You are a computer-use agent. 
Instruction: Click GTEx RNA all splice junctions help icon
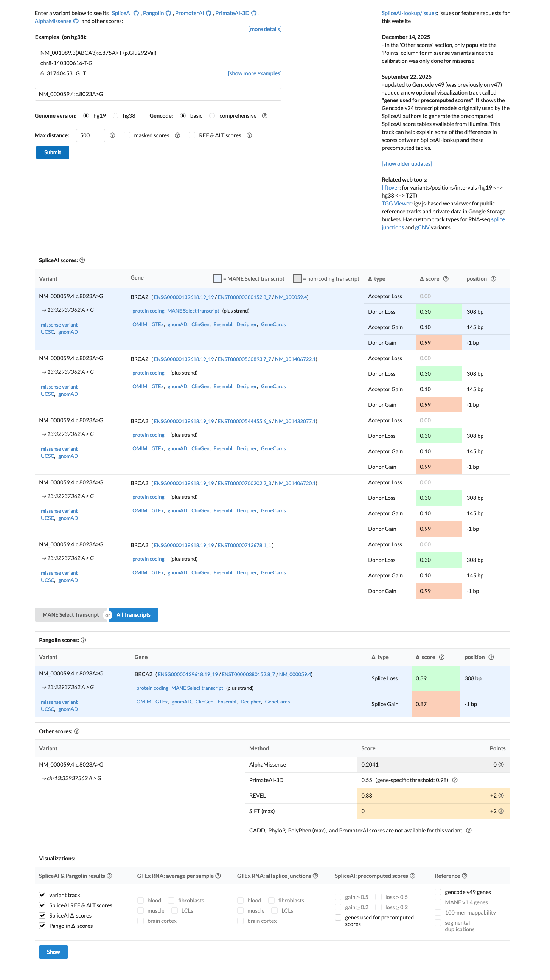316,876
